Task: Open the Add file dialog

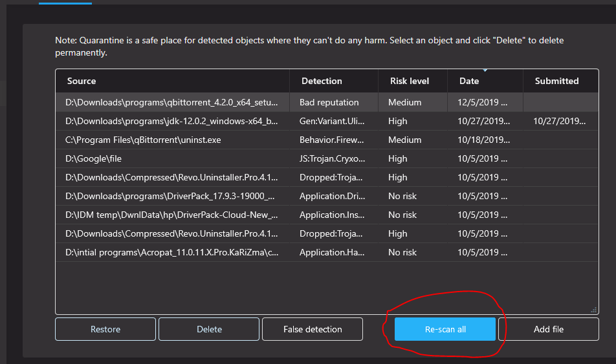Action: tap(548, 329)
